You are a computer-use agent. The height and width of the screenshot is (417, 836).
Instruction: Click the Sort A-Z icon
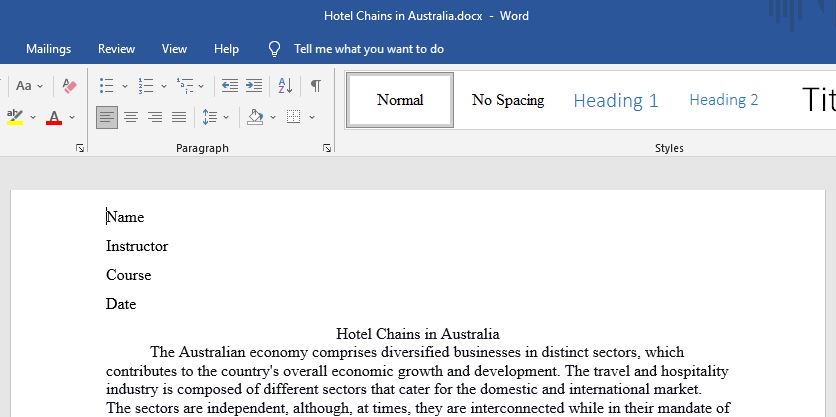[285, 85]
